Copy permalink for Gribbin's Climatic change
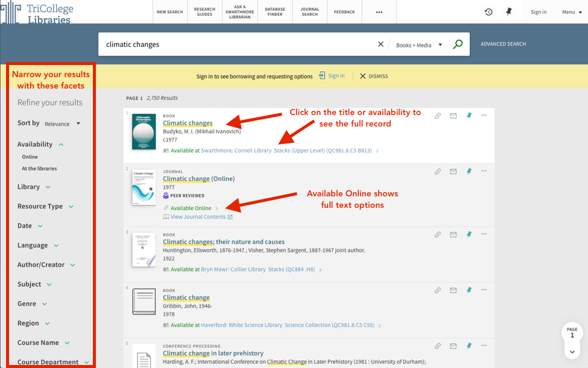Image resolution: width=588 pixels, height=368 pixels. click(438, 290)
